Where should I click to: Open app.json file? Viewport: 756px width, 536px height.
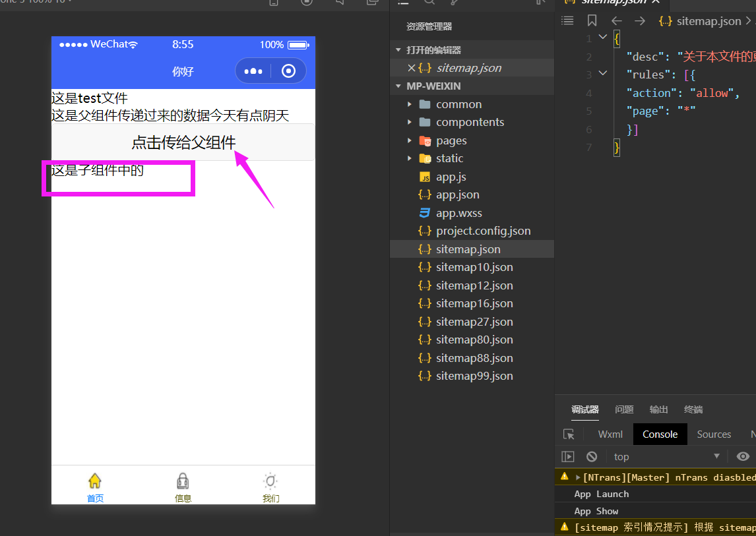(458, 194)
